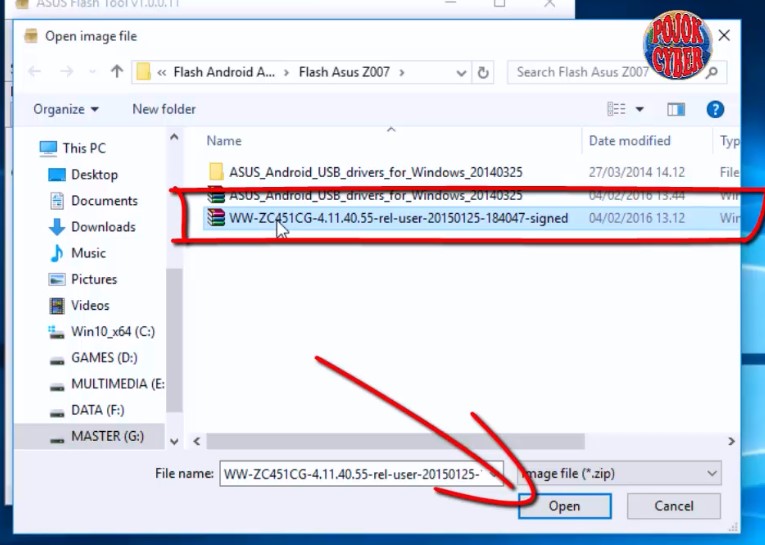Open the Organize menu

(66, 109)
